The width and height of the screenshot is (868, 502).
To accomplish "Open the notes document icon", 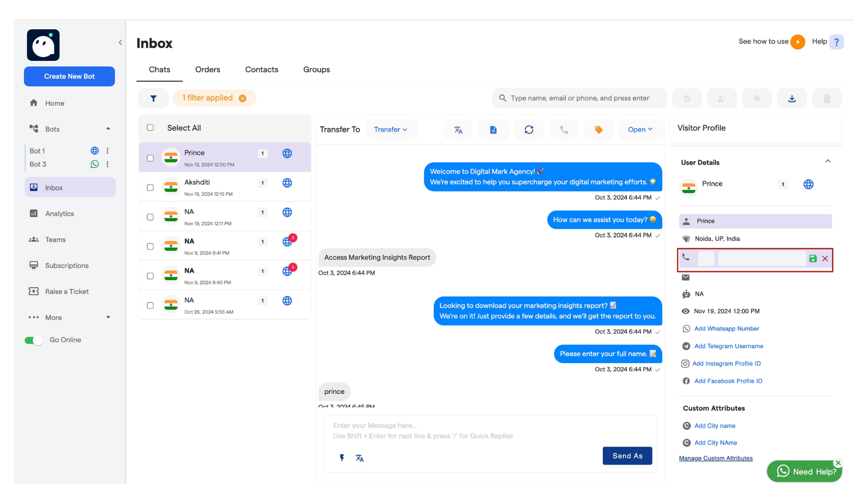I will [494, 130].
